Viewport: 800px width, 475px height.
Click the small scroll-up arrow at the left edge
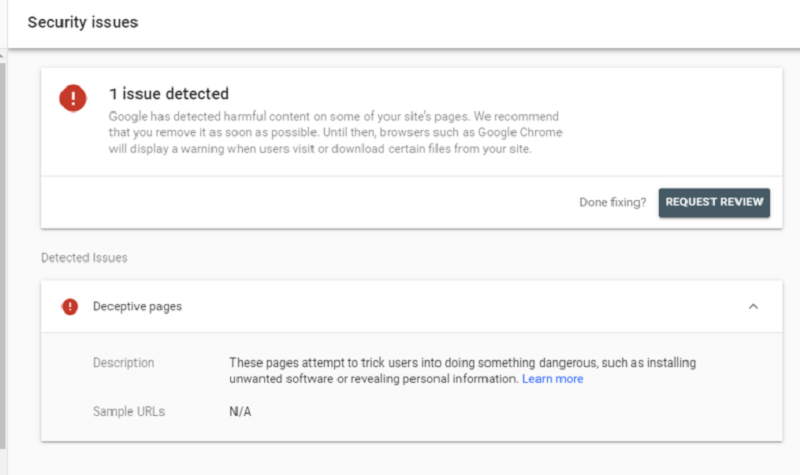[x=3, y=56]
